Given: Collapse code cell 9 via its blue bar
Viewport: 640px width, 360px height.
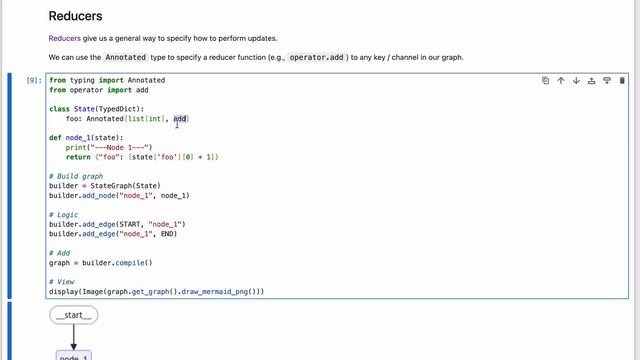Looking at the screenshot, I should coord(10,186).
